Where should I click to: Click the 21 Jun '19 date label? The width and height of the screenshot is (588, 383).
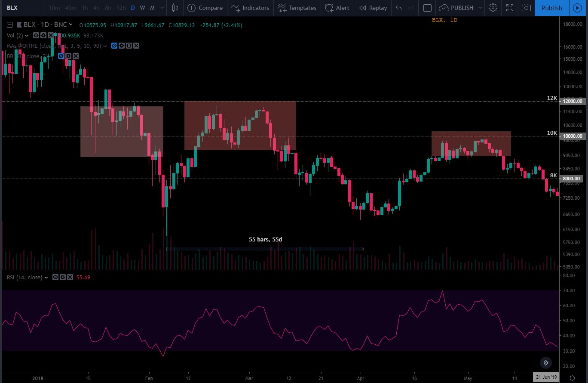point(545,377)
